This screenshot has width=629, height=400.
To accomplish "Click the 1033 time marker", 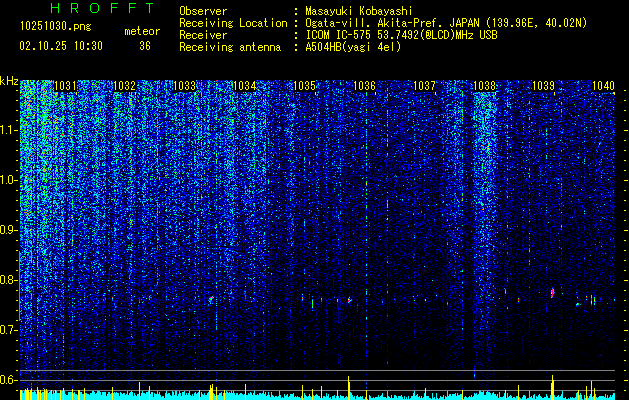I will tap(185, 86).
